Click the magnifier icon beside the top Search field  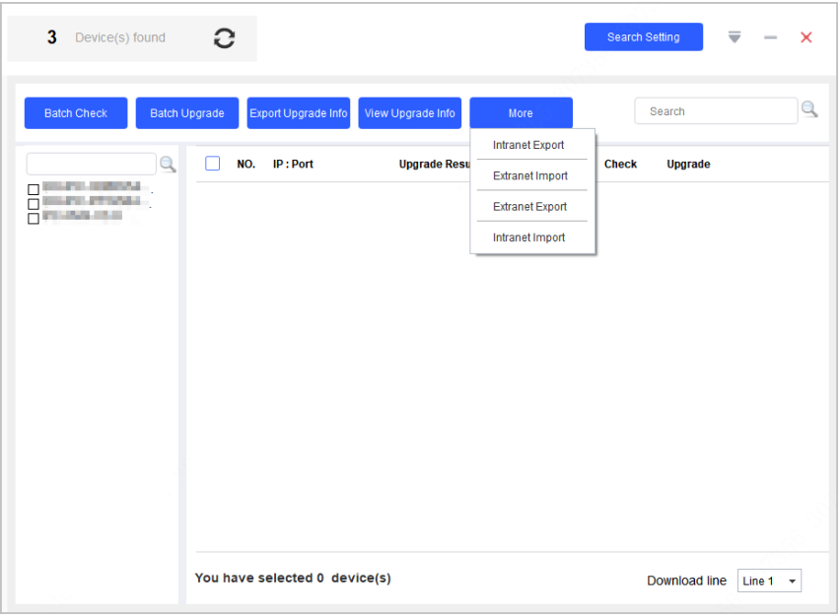(x=809, y=109)
